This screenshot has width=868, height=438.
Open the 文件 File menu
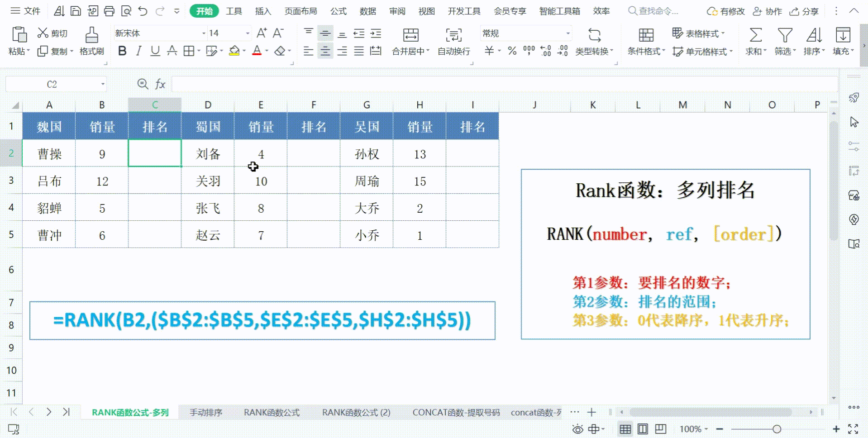(26, 11)
